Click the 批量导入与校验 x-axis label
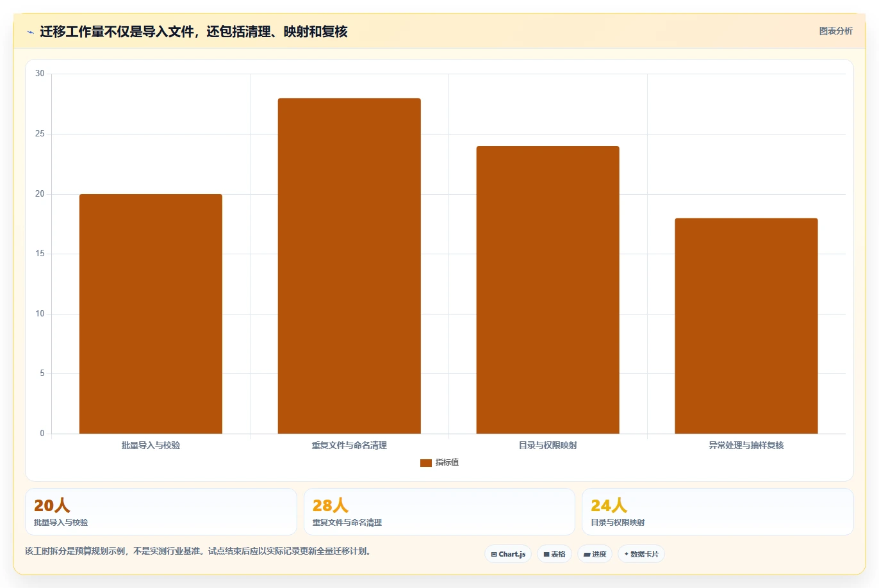Viewport: 879px width, 588px height. (151, 445)
